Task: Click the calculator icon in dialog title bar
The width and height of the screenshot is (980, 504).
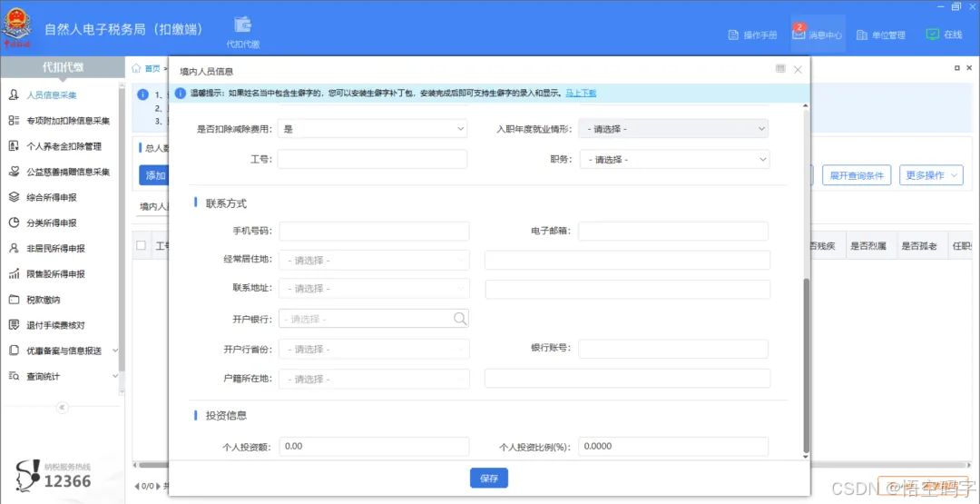Action: pyautogui.click(x=780, y=69)
